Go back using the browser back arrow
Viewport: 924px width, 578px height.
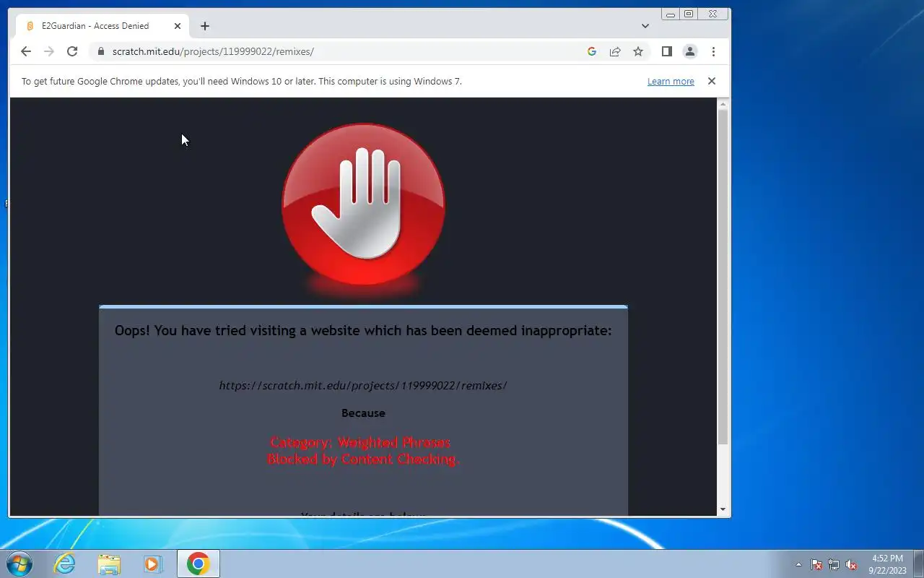coord(26,51)
